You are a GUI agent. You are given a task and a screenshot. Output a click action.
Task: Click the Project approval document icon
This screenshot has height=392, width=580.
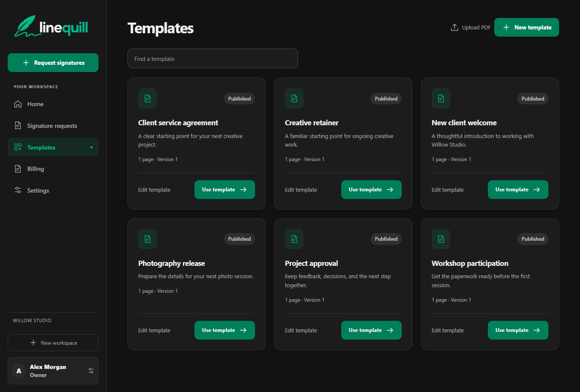click(x=294, y=239)
